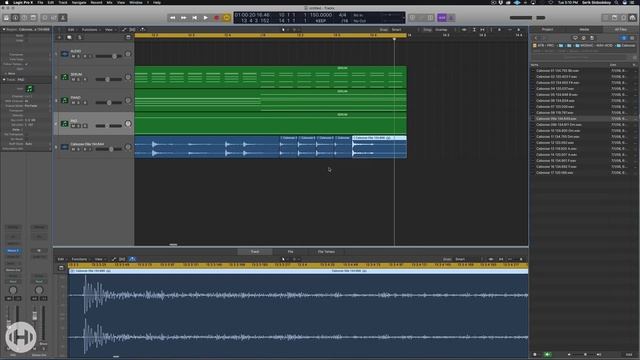Solo the Celesta audio track
Screen dimensions: 640x360
pos(79,149)
